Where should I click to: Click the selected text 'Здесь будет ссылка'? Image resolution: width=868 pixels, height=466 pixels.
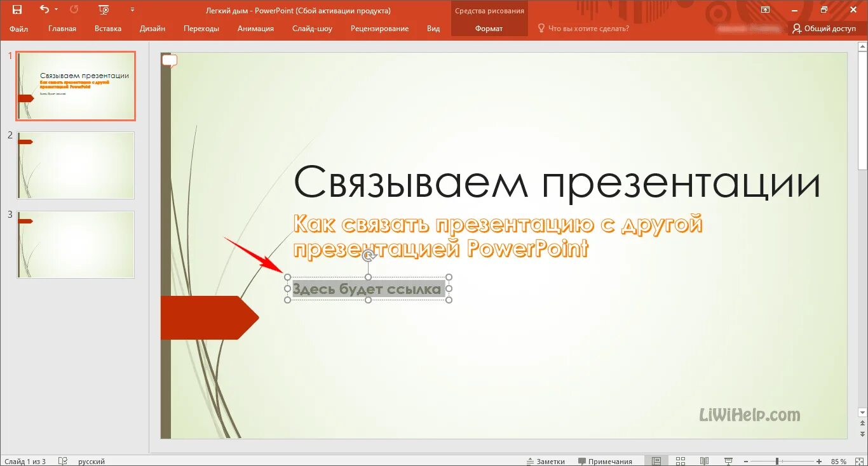coord(367,290)
